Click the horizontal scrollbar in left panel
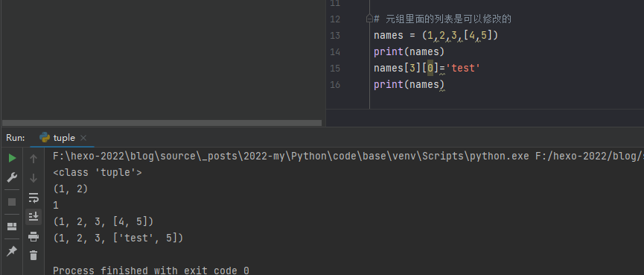Viewport: 644px width, 275px height. (162, 123)
